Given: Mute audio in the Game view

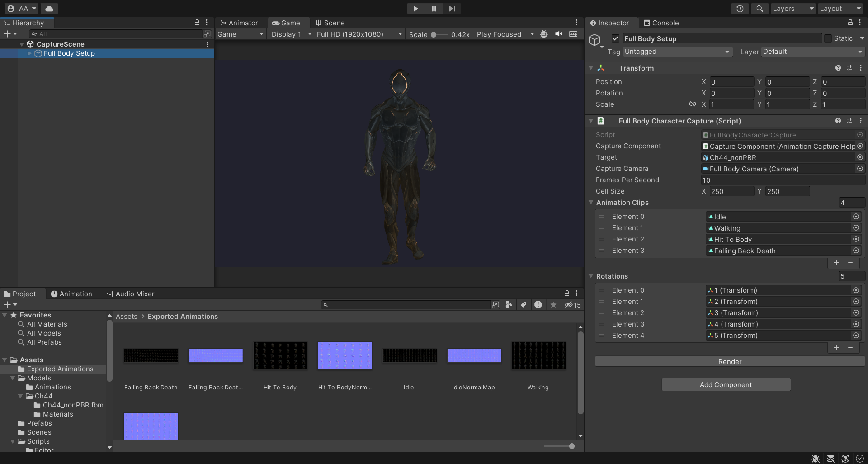Looking at the screenshot, I should point(559,34).
